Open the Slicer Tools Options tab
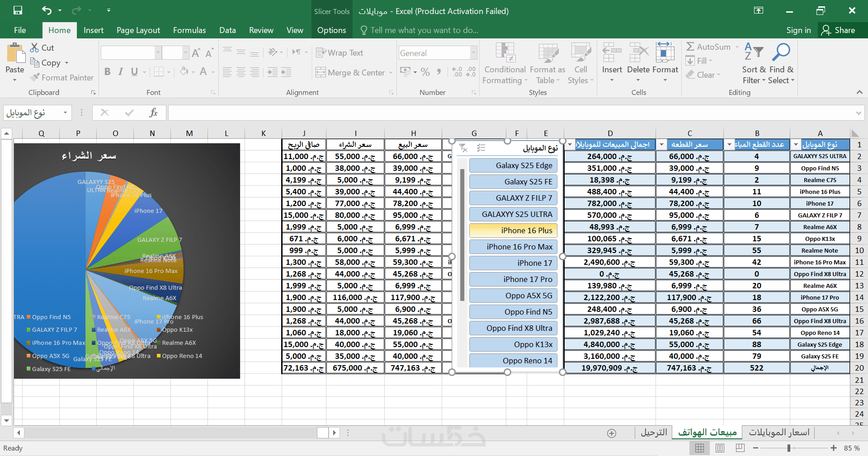 point(331,30)
